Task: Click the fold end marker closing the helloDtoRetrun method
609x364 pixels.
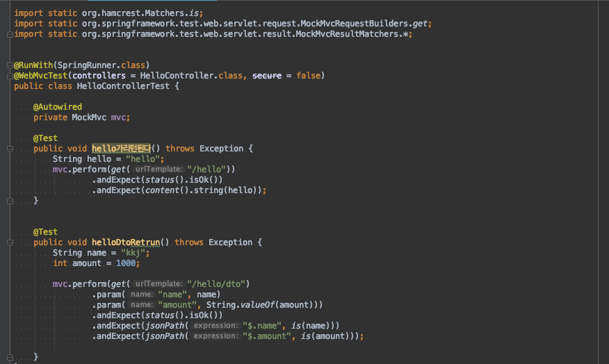Action: (10, 357)
